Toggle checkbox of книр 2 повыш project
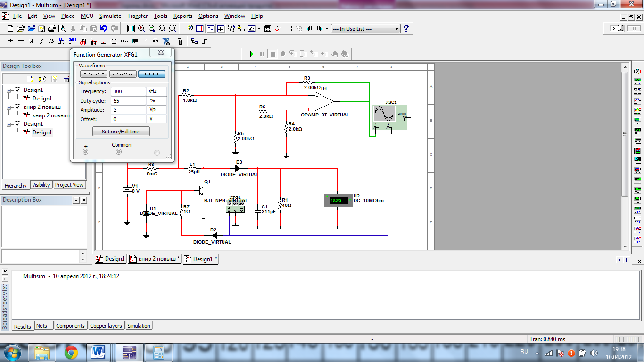 (x=17, y=107)
